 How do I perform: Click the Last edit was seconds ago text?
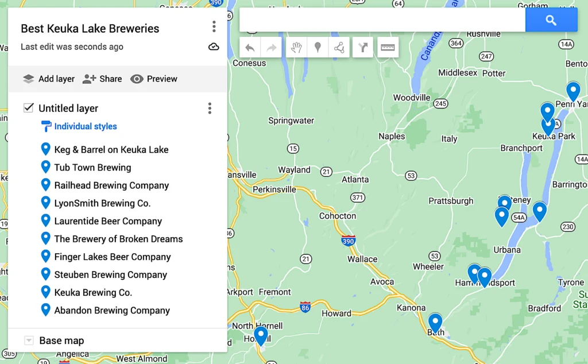click(x=72, y=47)
